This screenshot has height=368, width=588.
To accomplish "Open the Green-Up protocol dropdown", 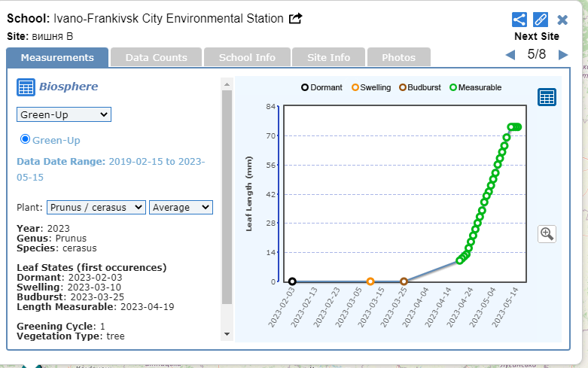I will (64, 114).
